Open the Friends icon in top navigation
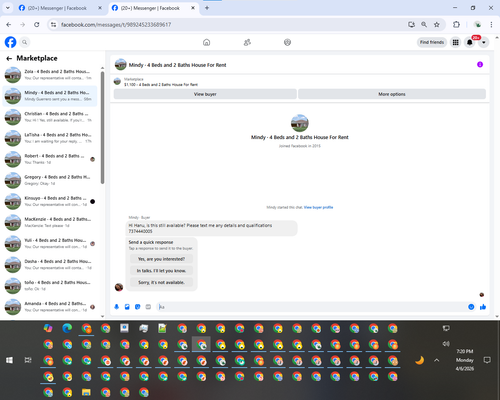The height and width of the screenshot is (400, 500). click(x=247, y=42)
